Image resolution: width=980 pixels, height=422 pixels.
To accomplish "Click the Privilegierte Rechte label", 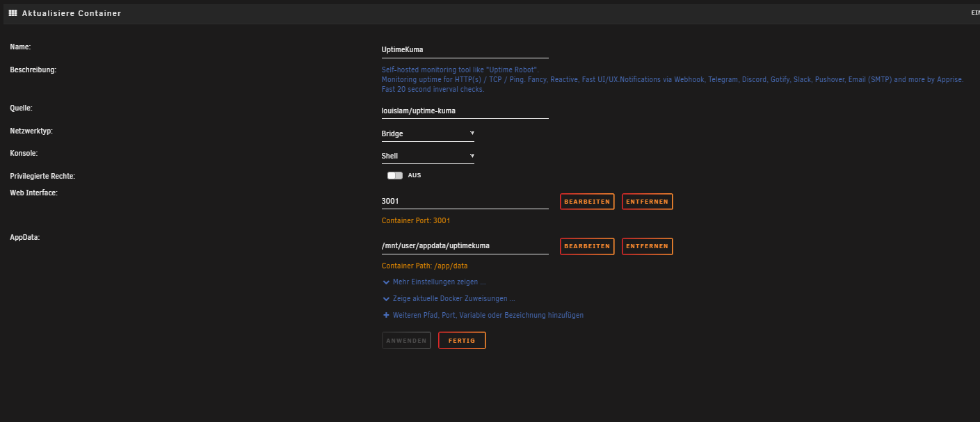I will point(42,177).
